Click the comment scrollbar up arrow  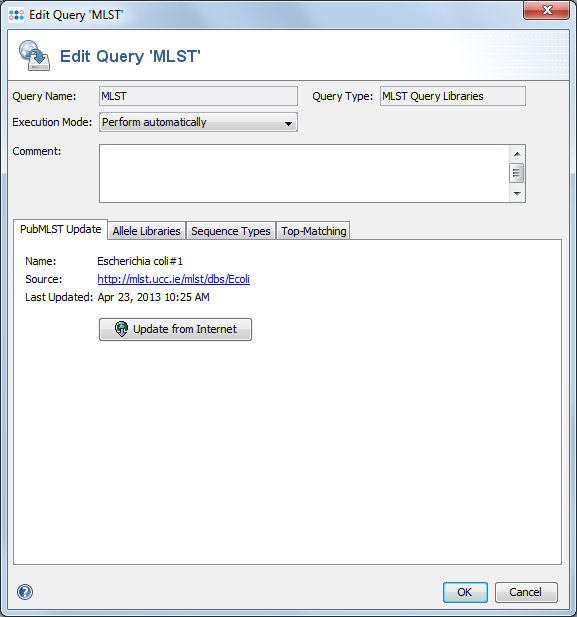(517, 154)
